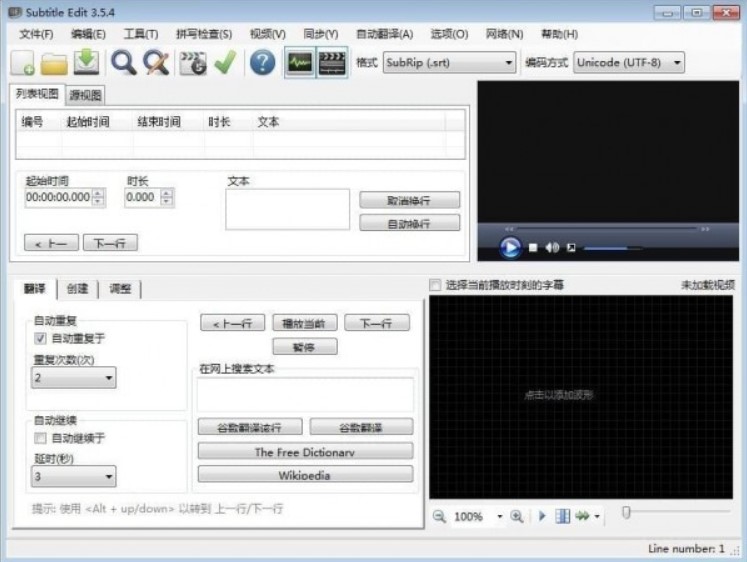Open Help via blue question mark icon

262,63
